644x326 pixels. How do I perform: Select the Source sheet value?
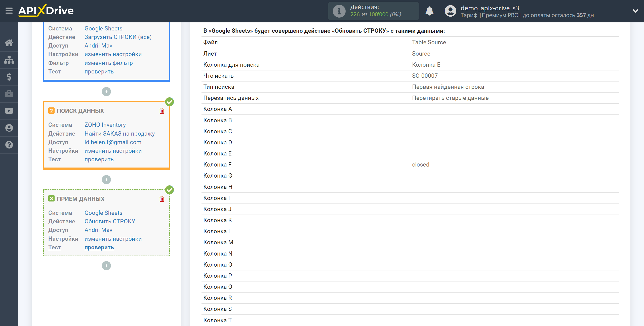[421, 54]
